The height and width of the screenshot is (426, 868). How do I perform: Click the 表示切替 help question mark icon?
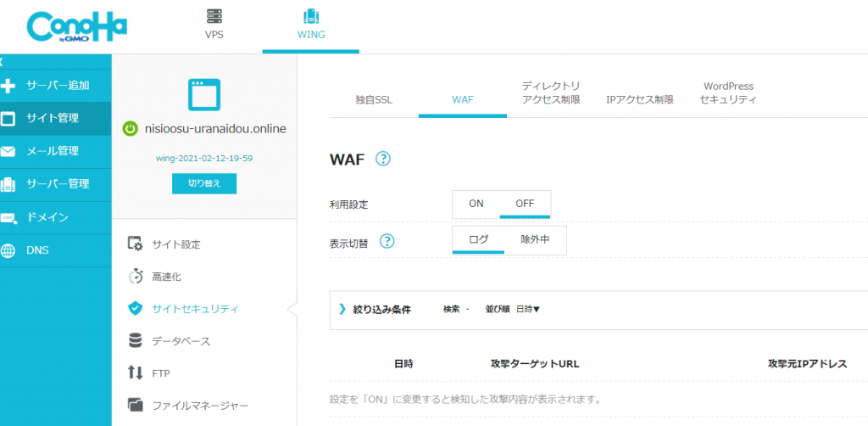(387, 242)
